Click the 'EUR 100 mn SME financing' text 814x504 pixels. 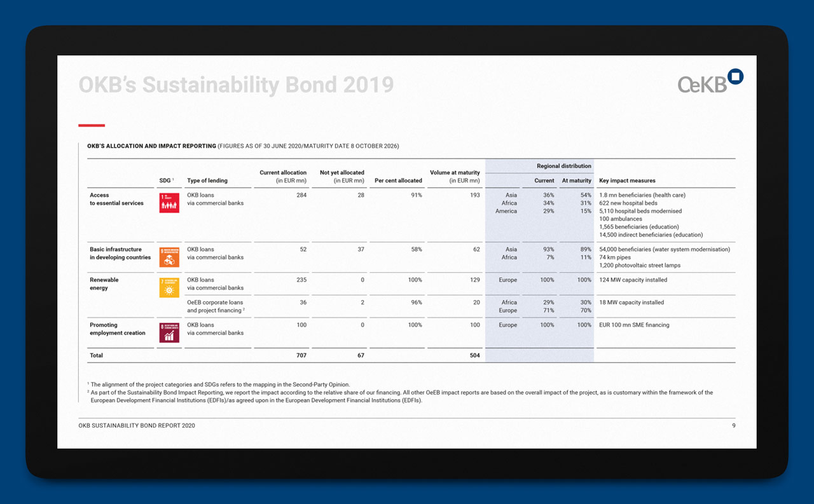tap(634, 325)
